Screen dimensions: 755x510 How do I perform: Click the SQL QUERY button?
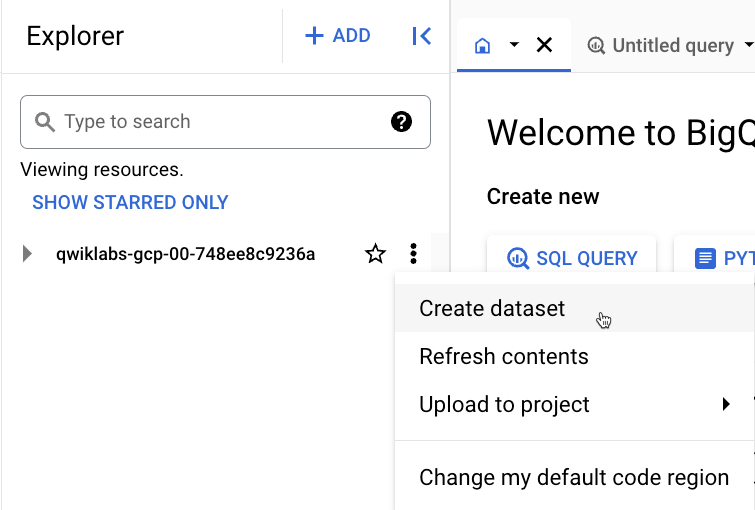tap(572, 258)
